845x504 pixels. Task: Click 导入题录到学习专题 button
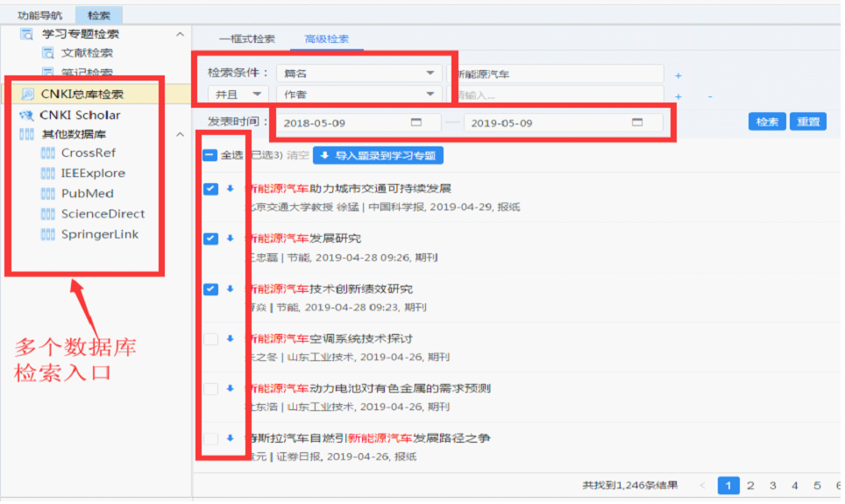tap(379, 156)
